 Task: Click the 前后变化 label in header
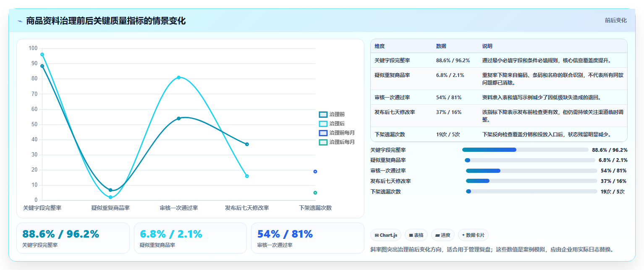click(x=615, y=20)
